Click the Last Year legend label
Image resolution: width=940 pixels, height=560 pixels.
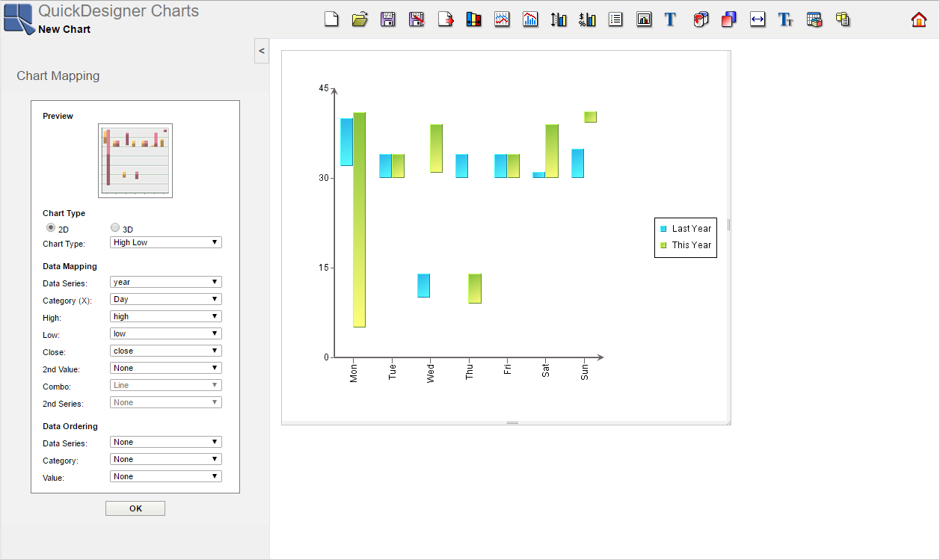[692, 229]
